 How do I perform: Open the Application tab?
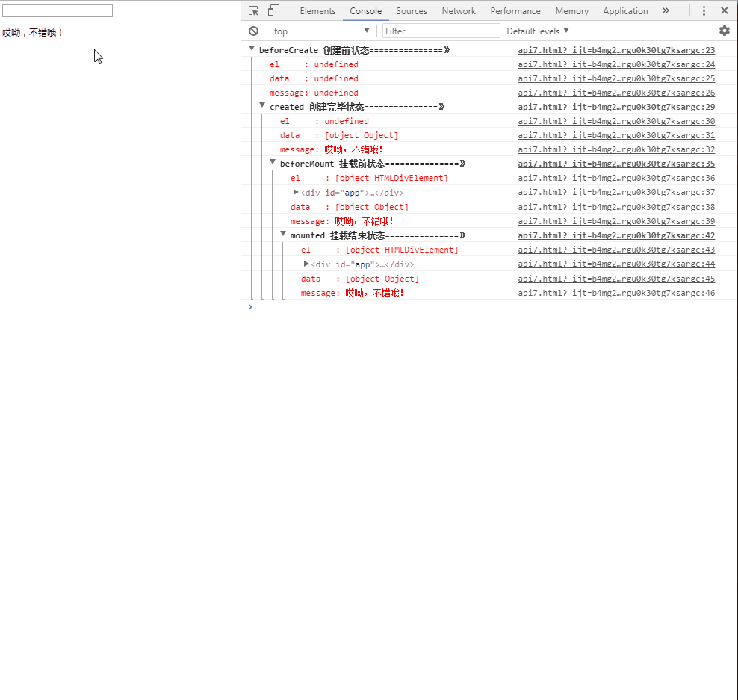click(x=625, y=10)
